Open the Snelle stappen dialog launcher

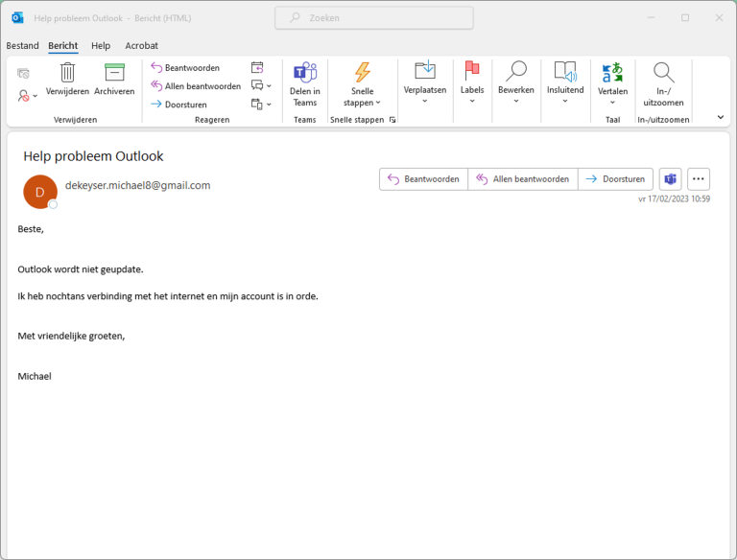pos(392,120)
